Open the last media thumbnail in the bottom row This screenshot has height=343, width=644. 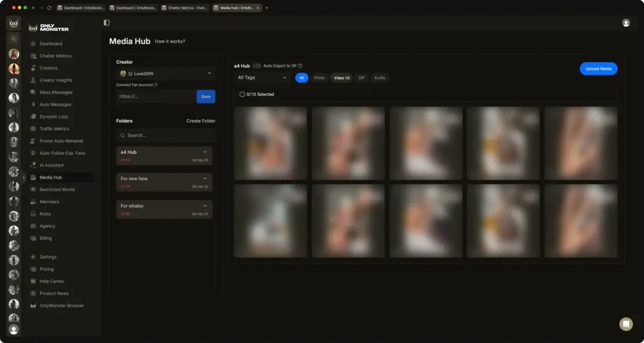coord(581,221)
